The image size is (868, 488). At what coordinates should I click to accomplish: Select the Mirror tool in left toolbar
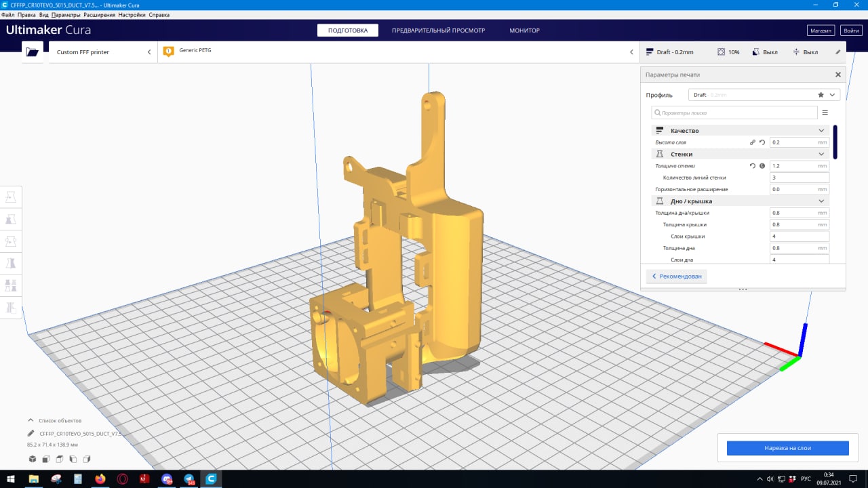pyautogui.click(x=11, y=263)
